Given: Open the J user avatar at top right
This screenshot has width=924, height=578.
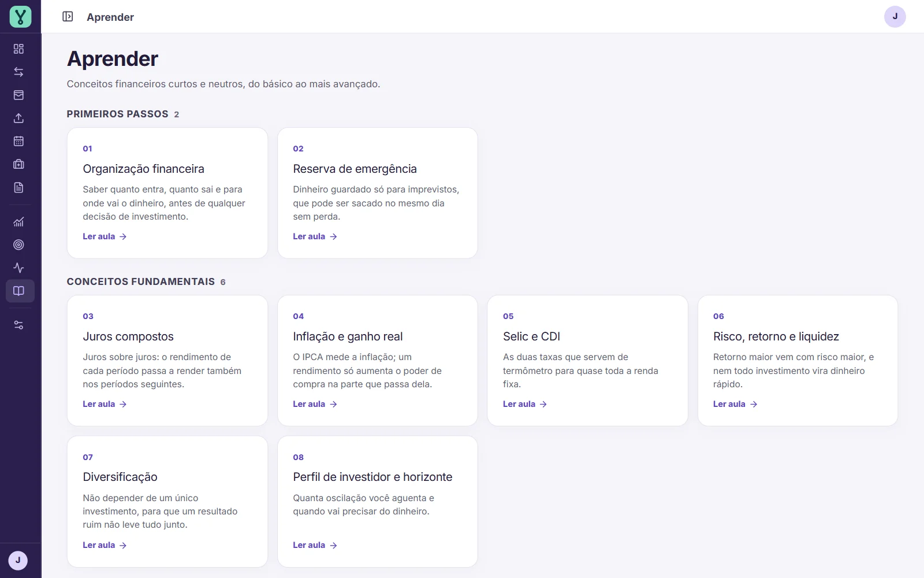Looking at the screenshot, I should (x=895, y=16).
